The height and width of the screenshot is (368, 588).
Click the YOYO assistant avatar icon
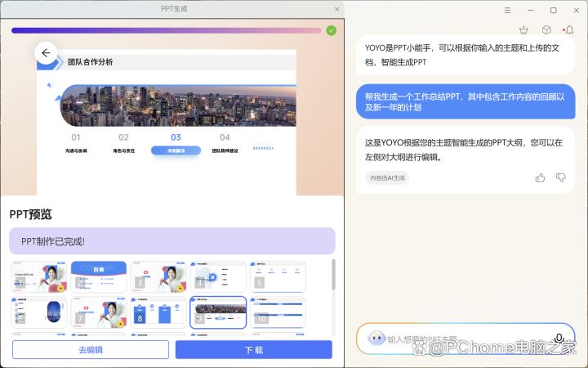(x=376, y=338)
